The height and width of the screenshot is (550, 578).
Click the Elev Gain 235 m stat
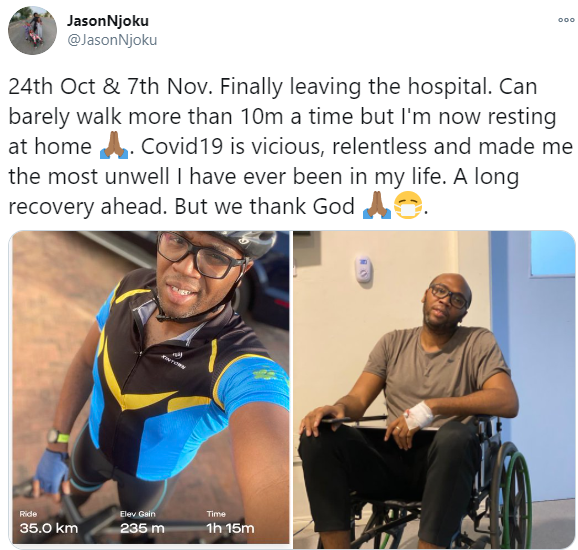pos(142,523)
